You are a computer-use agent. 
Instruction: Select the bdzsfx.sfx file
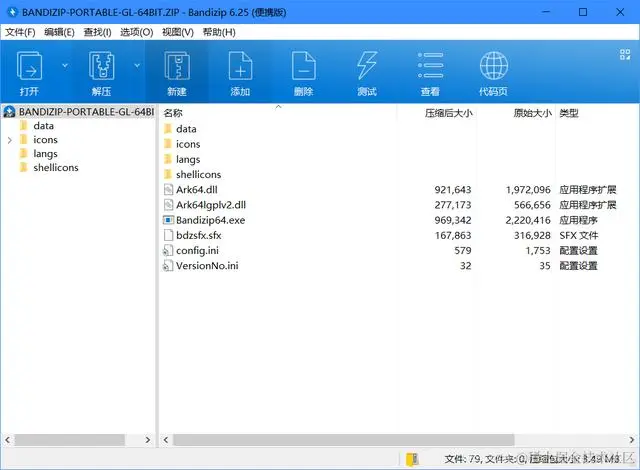coord(198,235)
